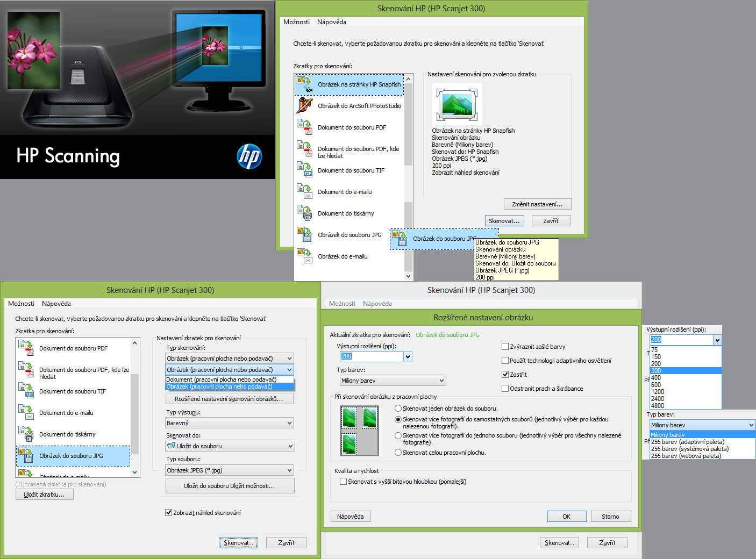756x559 pixels.
Task: Select 300 in the resolution list
Action: tap(686, 371)
